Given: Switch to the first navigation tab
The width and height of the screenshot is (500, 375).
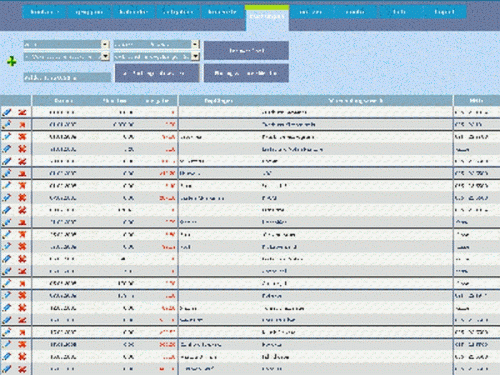Looking at the screenshot, I should click(x=44, y=12).
